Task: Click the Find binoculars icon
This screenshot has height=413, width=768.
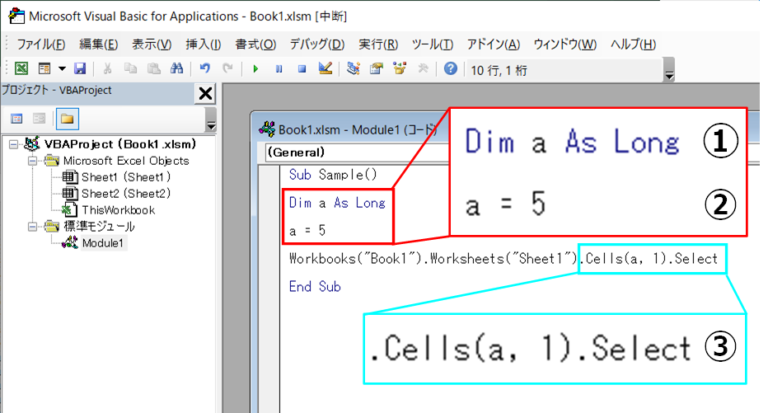Action: coord(176,69)
